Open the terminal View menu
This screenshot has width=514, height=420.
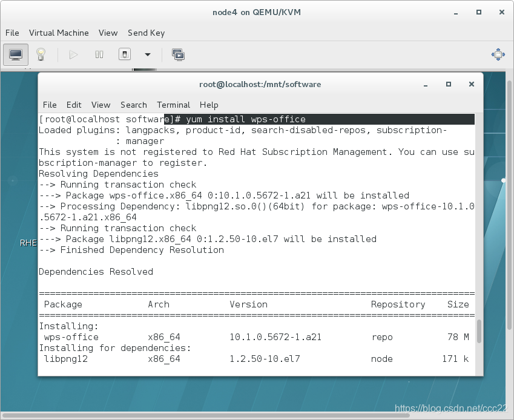click(x=100, y=105)
